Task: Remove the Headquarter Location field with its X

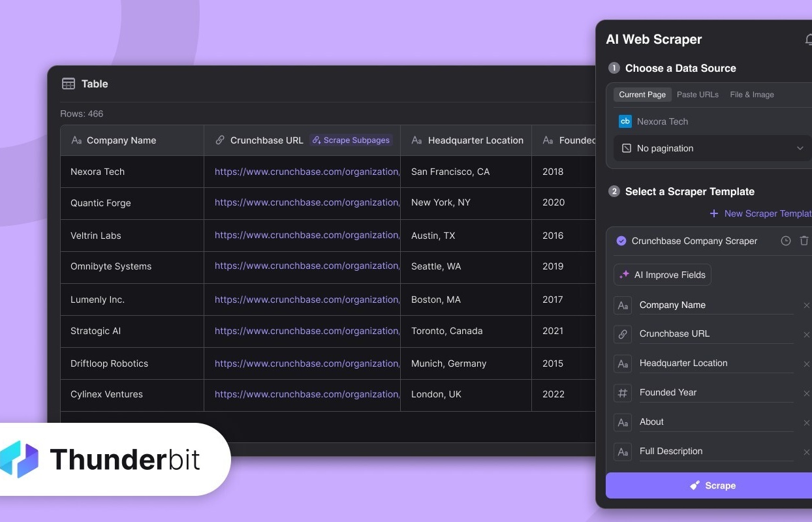Action: 806,364
